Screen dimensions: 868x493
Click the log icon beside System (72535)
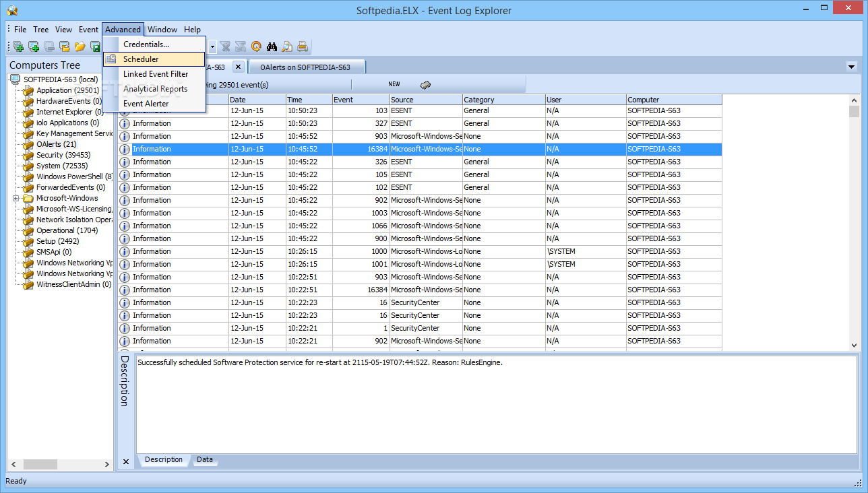tap(28, 166)
